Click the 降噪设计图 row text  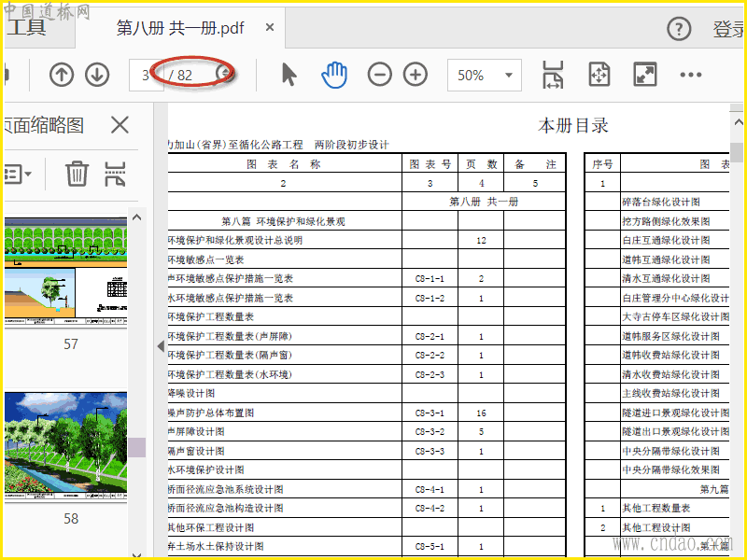[191, 393]
